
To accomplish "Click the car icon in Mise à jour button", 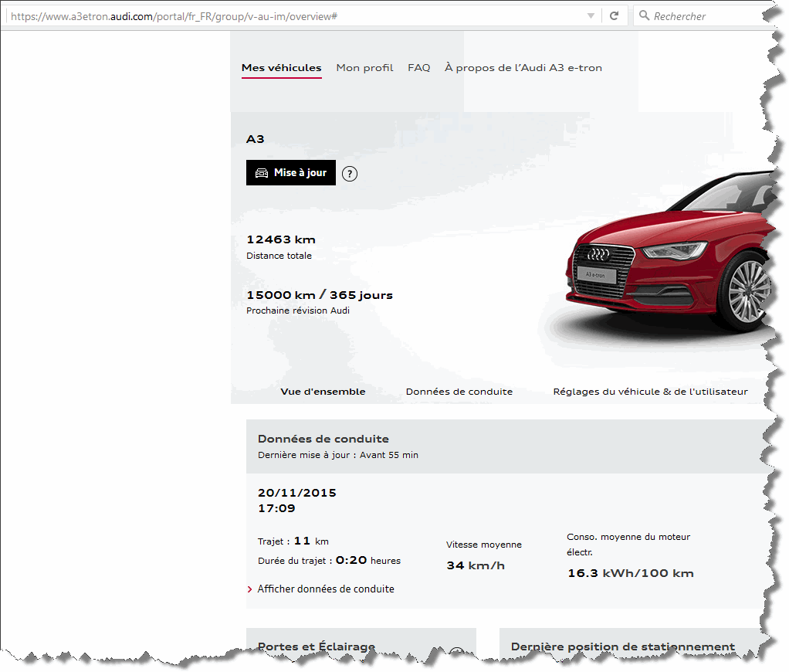I will pyautogui.click(x=262, y=173).
